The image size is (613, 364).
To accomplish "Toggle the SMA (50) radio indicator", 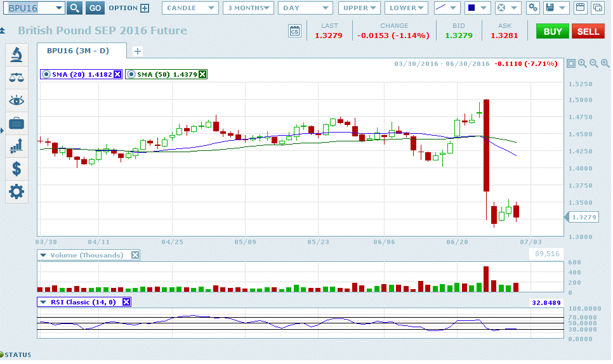I will [x=131, y=74].
